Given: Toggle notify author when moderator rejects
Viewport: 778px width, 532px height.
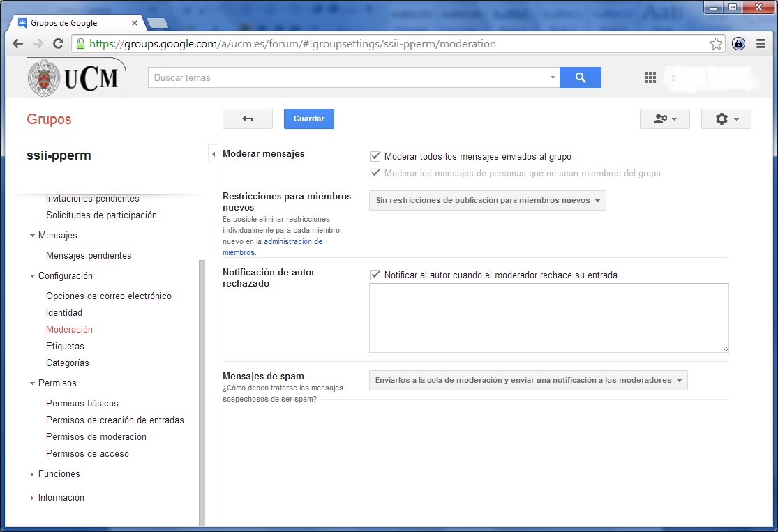Looking at the screenshot, I should tap(375, 275).
